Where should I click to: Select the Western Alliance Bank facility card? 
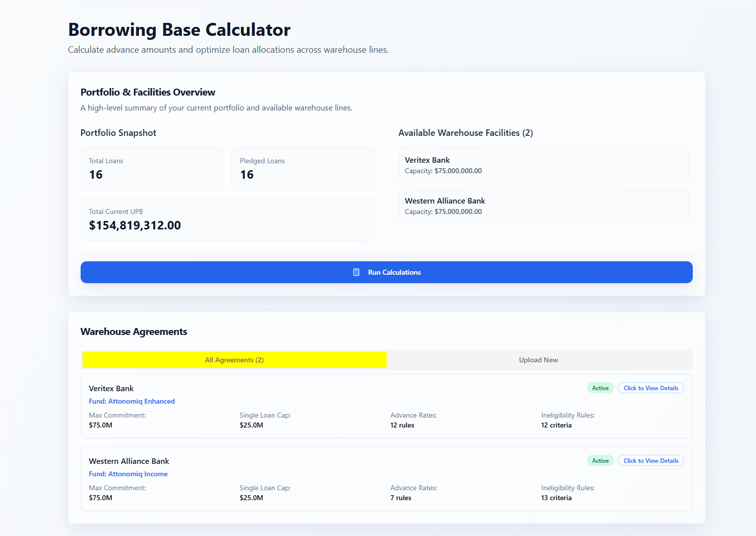click(543, 206)
